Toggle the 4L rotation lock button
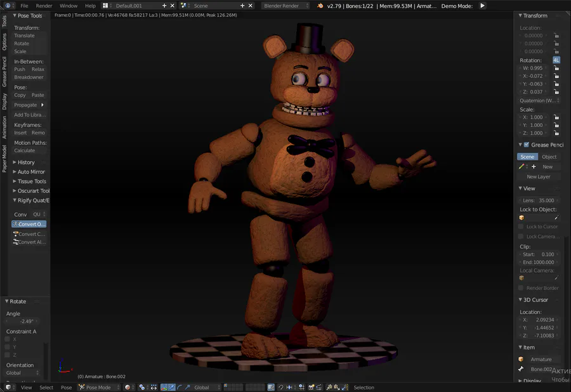This screenshot has height=392, width=571. coord(556,60)
